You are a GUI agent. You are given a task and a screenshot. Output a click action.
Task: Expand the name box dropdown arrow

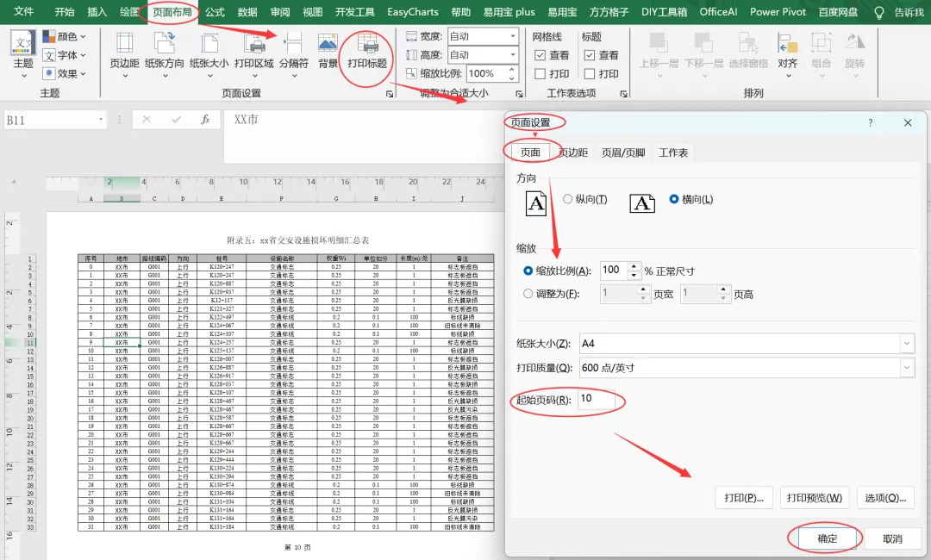[100, 120]
